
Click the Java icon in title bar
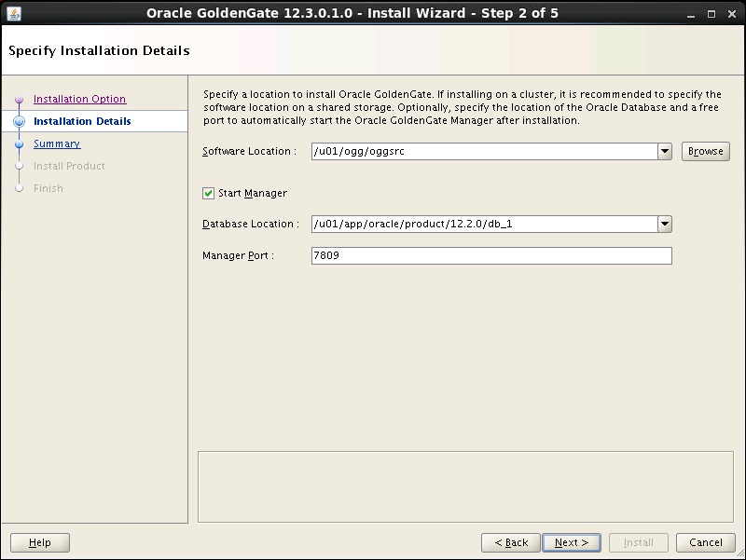click(14, 13)
